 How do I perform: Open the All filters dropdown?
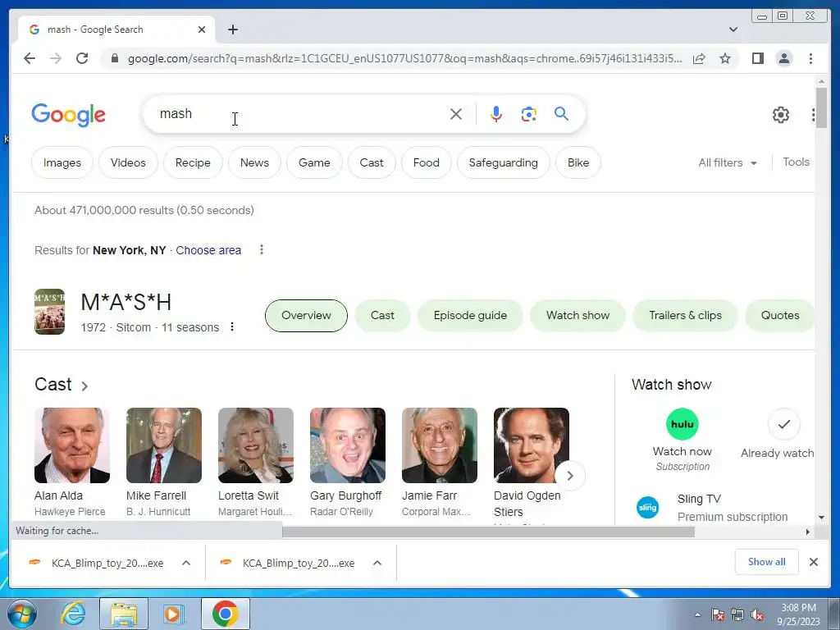[728, 162]
